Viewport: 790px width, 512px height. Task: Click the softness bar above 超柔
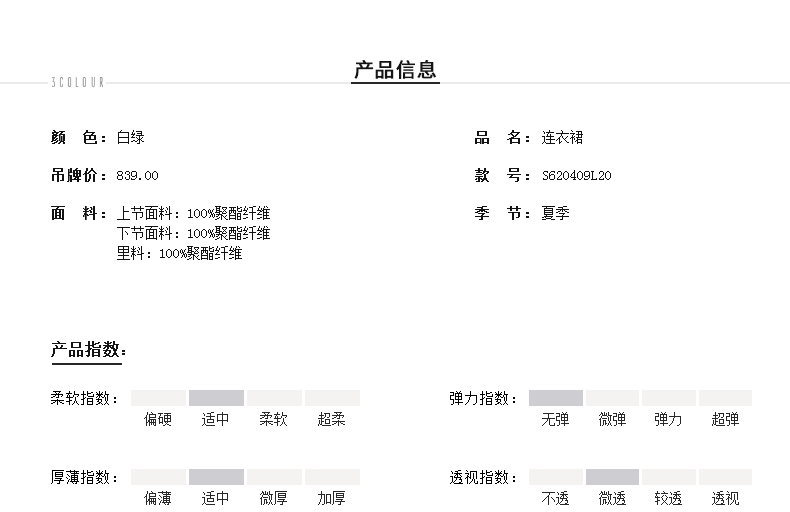point(333,398)
